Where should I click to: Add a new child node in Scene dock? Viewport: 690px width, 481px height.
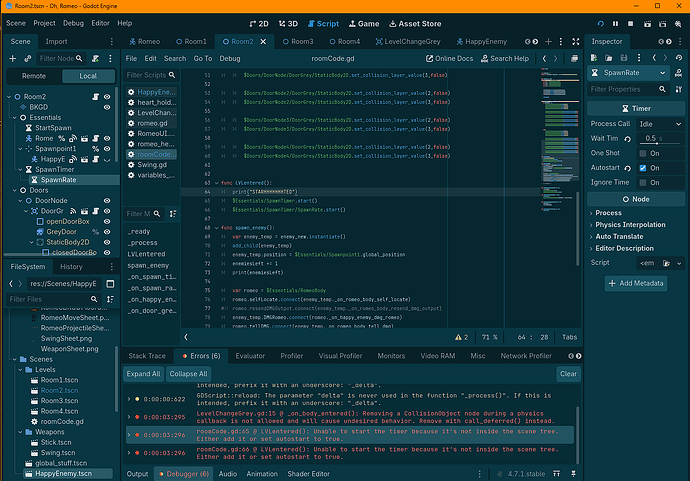click(12, 59)
